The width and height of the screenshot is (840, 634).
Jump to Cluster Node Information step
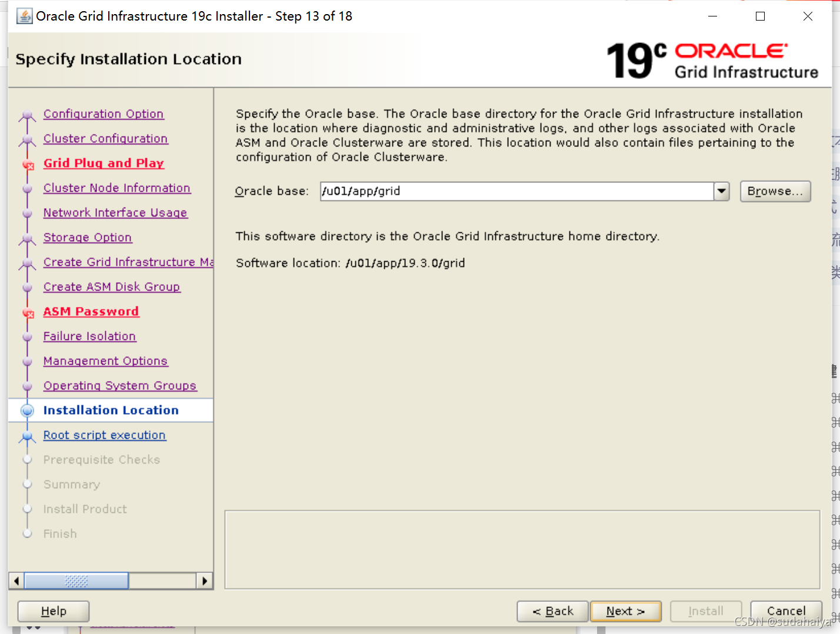point(116,188)
